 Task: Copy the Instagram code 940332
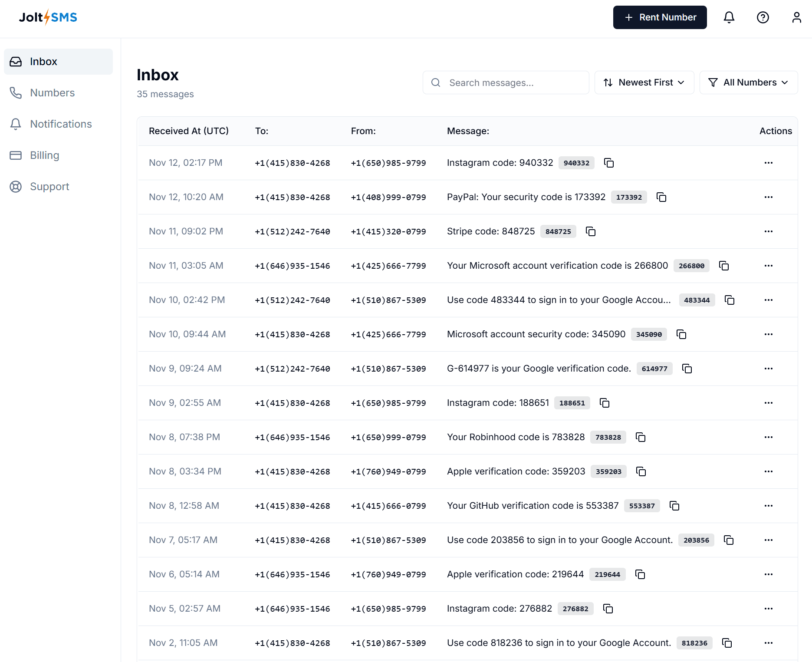pyautogui.click(x=609, y=163)
